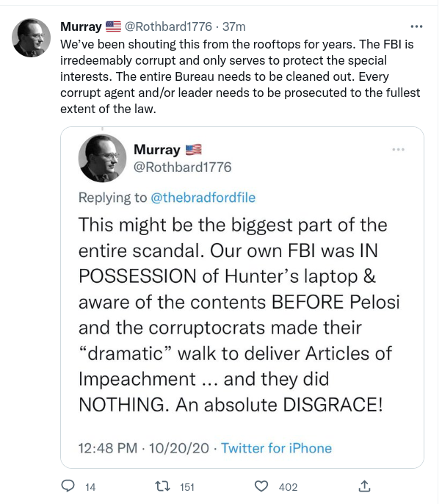Open the Murray name on the main tweet
Image resolution: width=442 pixels, height=504 pixels.
(x=81, y=26)
